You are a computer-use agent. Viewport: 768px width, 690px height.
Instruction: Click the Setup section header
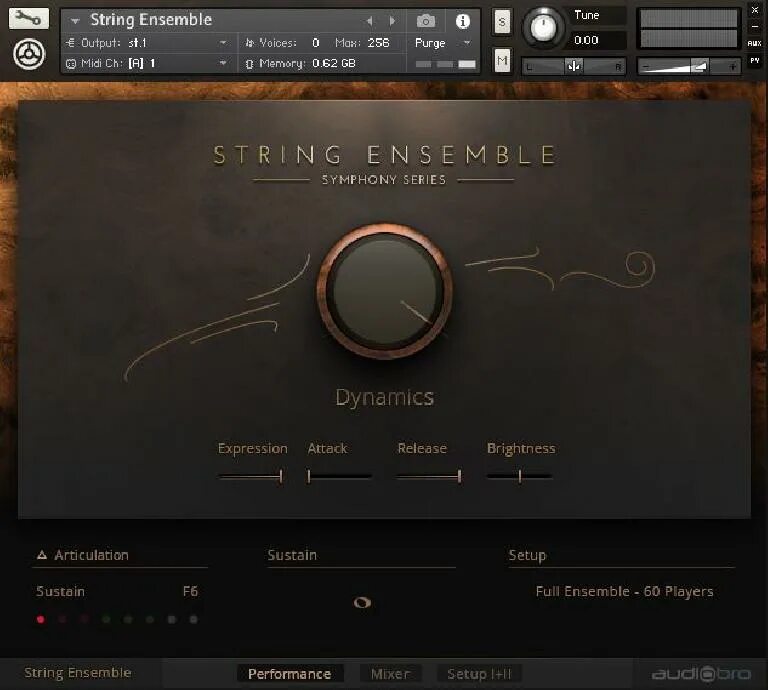point(527,555)
